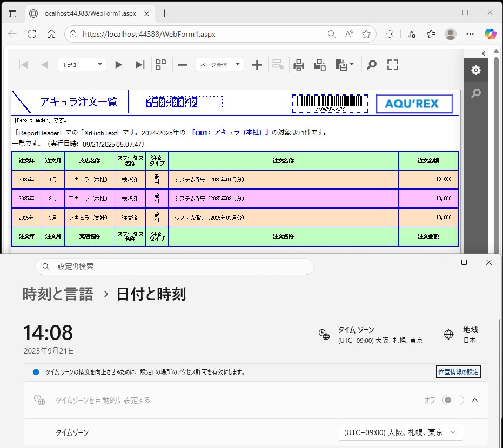Image resolution: width=503 pixels, height=448 pixels.
Task: Switch report viewer to full screen
Action: [393, 65]
